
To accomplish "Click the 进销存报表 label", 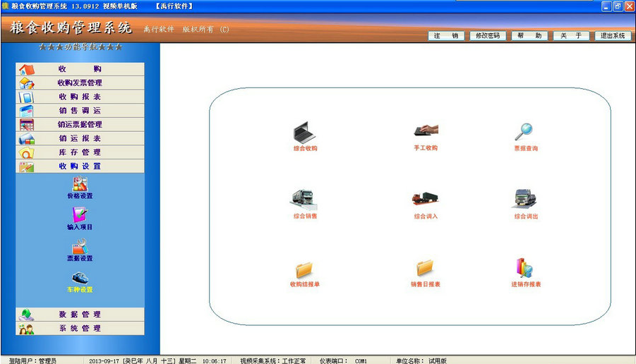I will coord(526,284).
